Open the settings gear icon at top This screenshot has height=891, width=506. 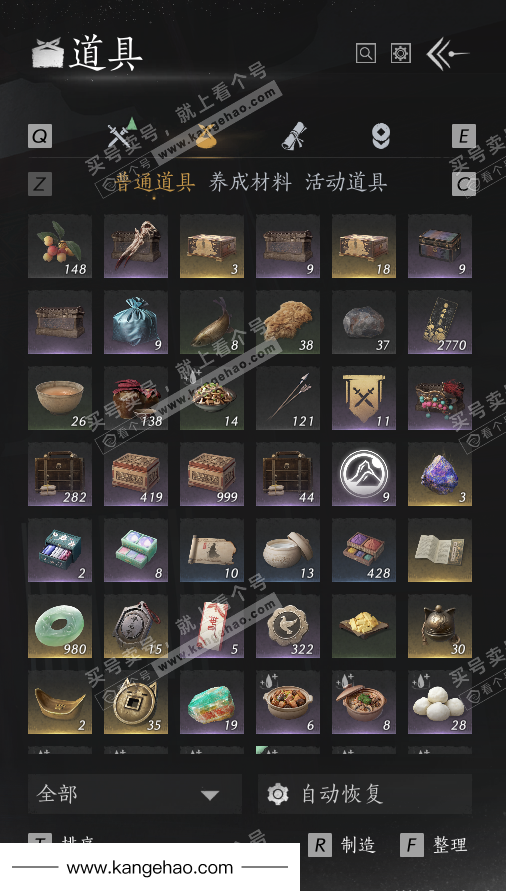pos(401,53)
